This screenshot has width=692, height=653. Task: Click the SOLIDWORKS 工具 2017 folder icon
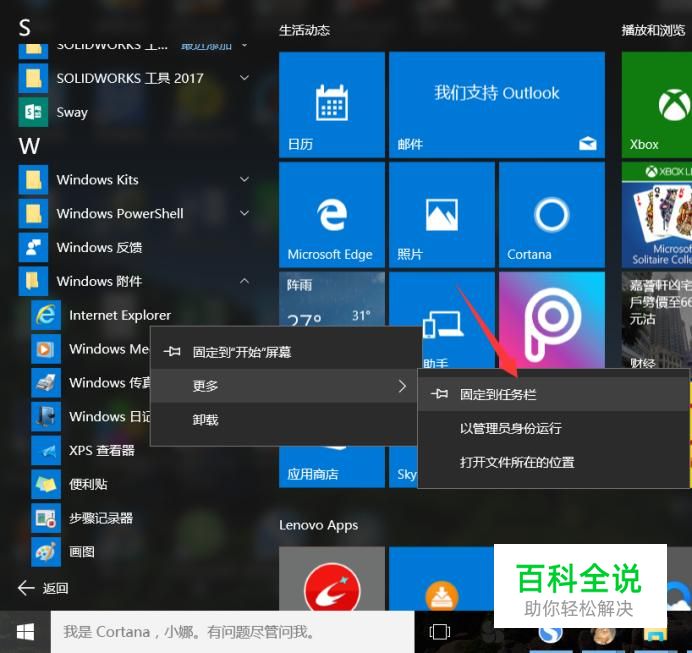click(33, 78)
